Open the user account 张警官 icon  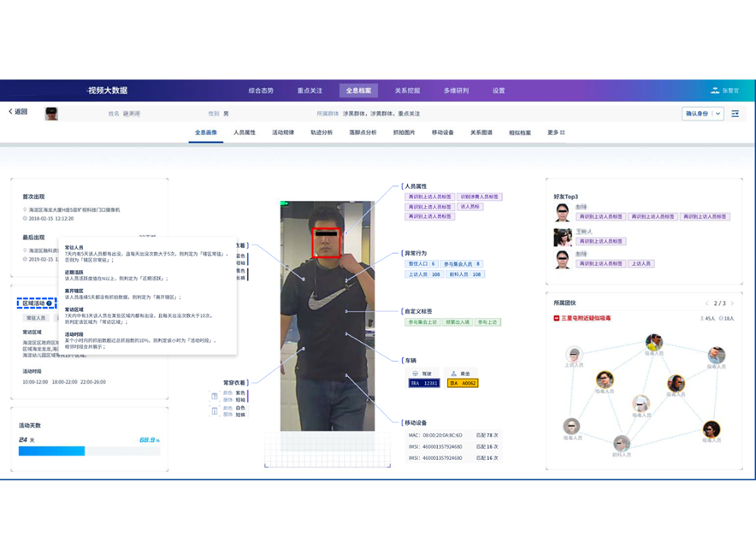tap(715, 90)
